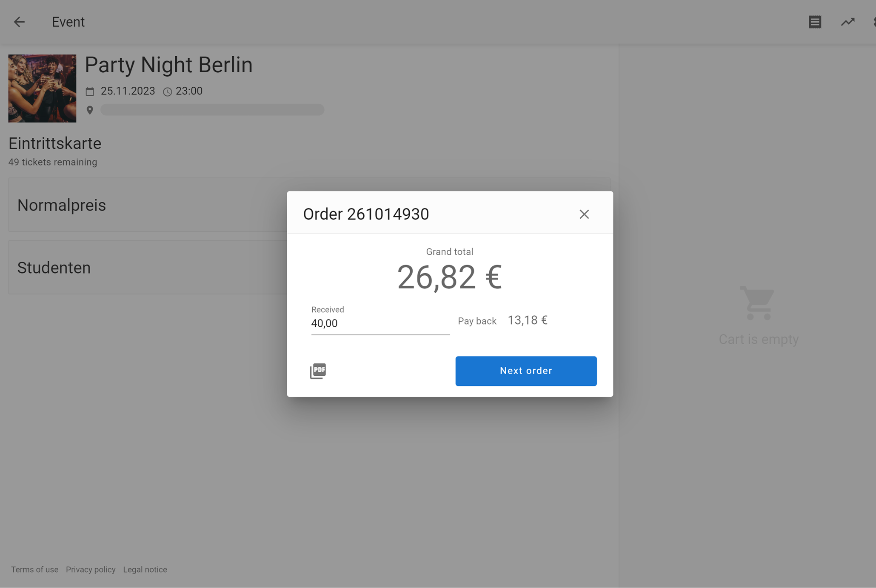Click the clock icon beside 23:00

[168, 92]
